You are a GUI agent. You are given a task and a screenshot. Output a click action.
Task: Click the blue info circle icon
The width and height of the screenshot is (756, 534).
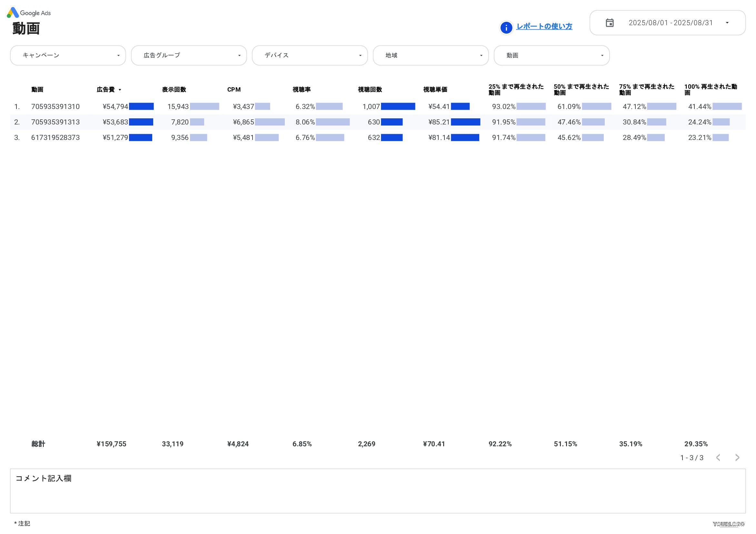pos(506,28)
